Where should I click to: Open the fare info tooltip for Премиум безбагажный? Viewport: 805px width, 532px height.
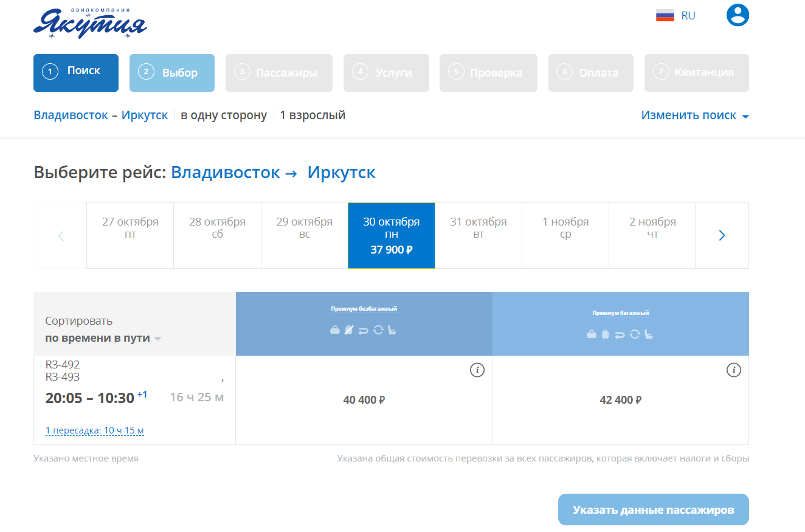coord(478,370)
